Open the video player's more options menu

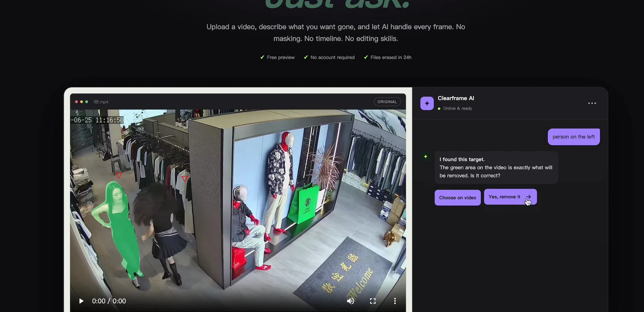[x=395, y=301]
